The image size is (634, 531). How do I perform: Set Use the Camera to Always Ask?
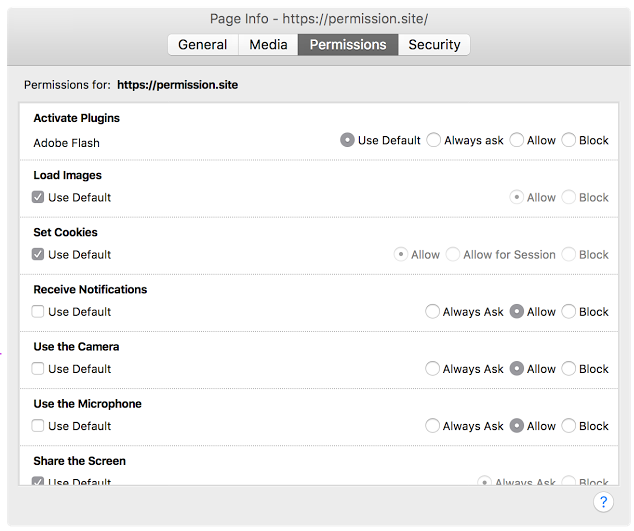(x=433, y=369)
